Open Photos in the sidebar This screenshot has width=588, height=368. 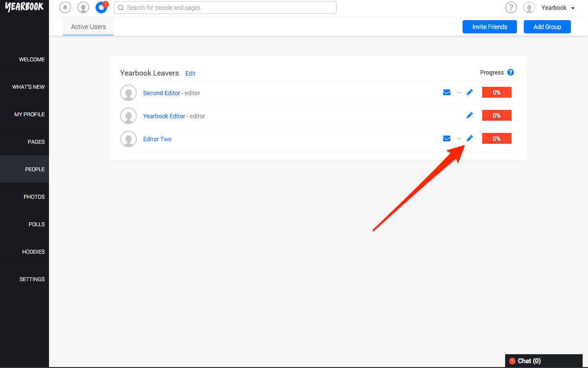(x=24, y=197)
